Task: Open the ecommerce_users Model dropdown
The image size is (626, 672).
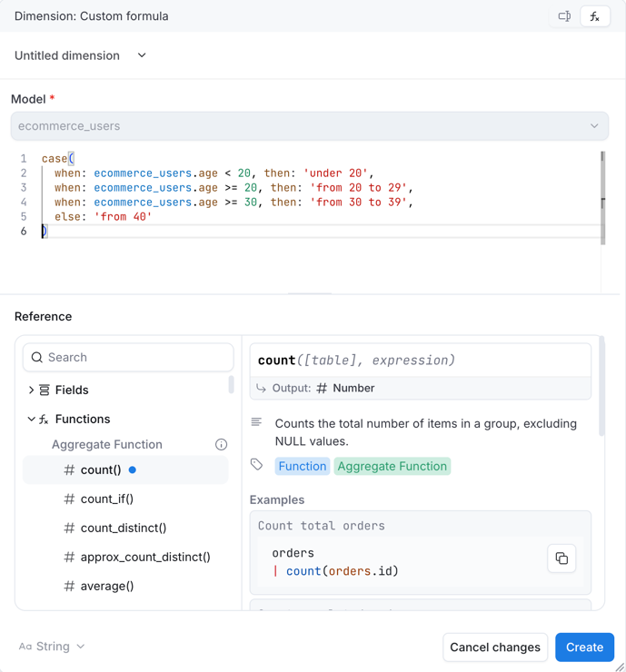Action: click(310, 126)
